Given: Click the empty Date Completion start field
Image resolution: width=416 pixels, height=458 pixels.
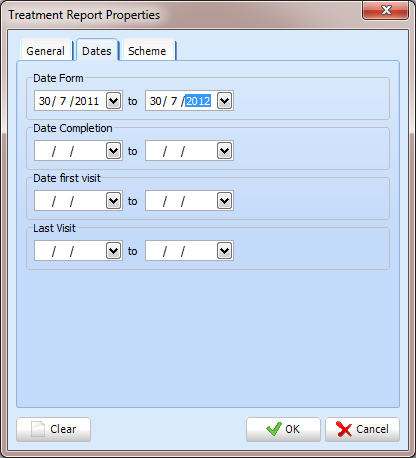Looking at the screenshot, I should tap(70, 151).
